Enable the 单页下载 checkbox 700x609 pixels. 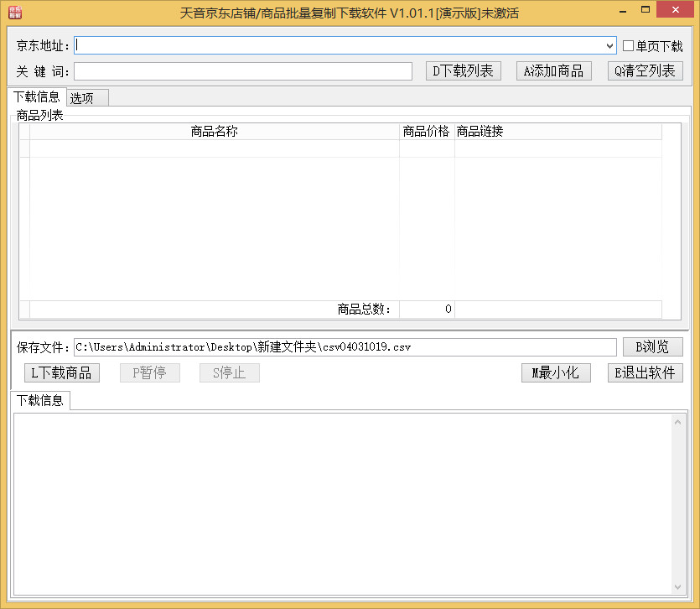click(x=628, y=45)
